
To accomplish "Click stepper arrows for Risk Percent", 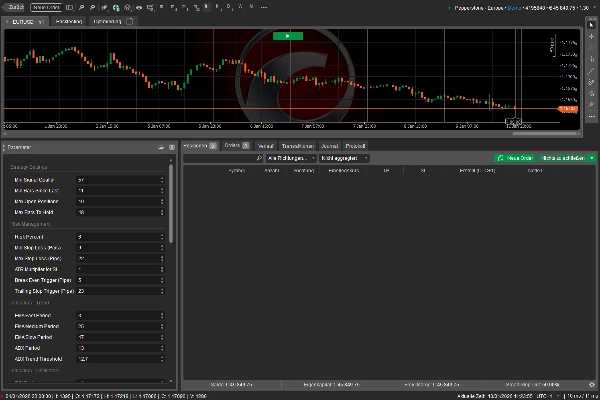I will 162,237.
